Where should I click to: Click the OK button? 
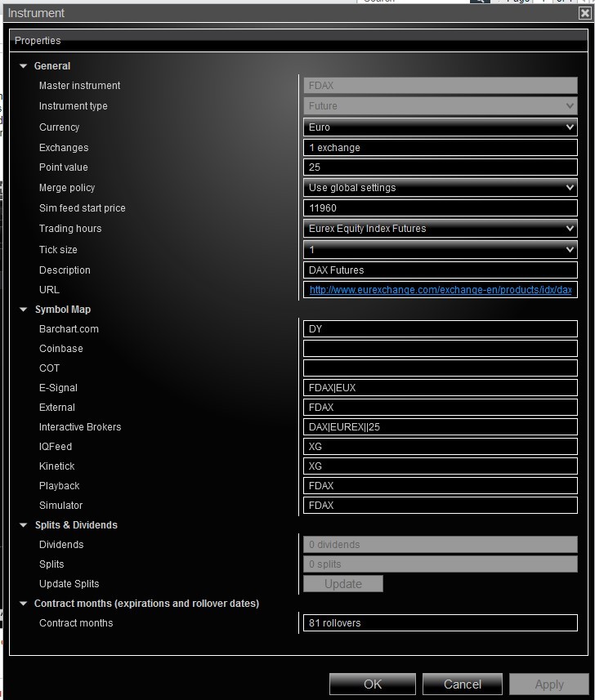(373, 684)
